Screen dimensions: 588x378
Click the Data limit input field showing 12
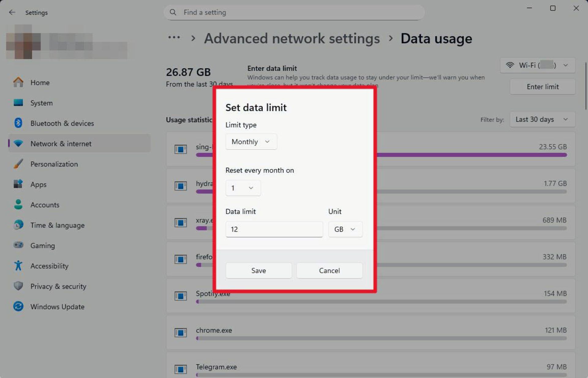pos(273,229)
